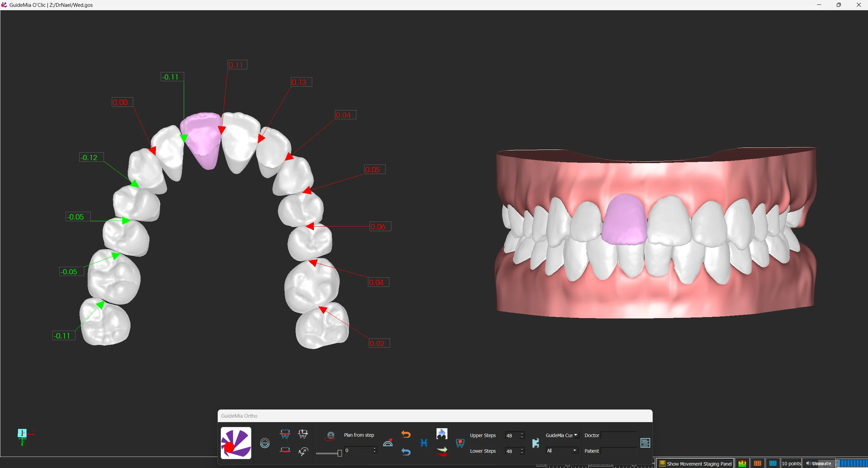Click the blue undo arrow icon
Screen dimensions: 868x468
(406, 452)
